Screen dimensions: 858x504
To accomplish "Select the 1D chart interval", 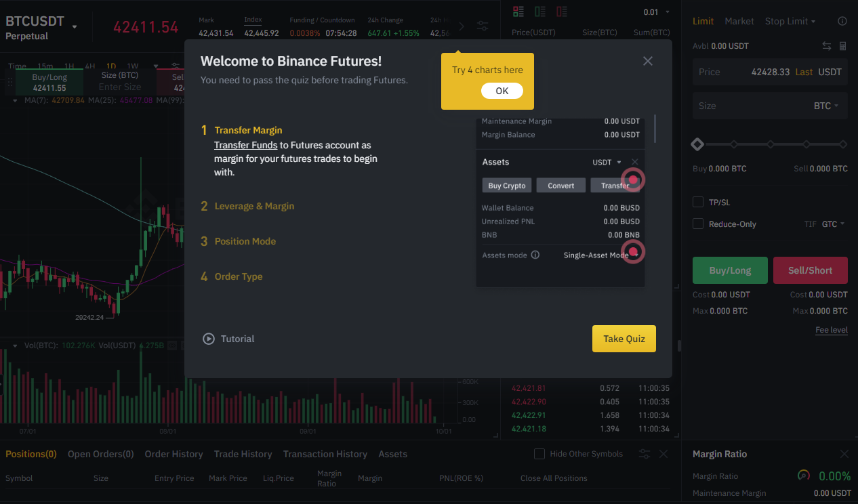I will pos(110,66).
